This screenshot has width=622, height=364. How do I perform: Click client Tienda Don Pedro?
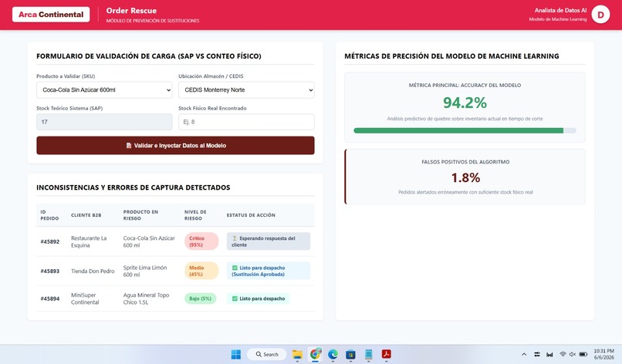(93, 271)
